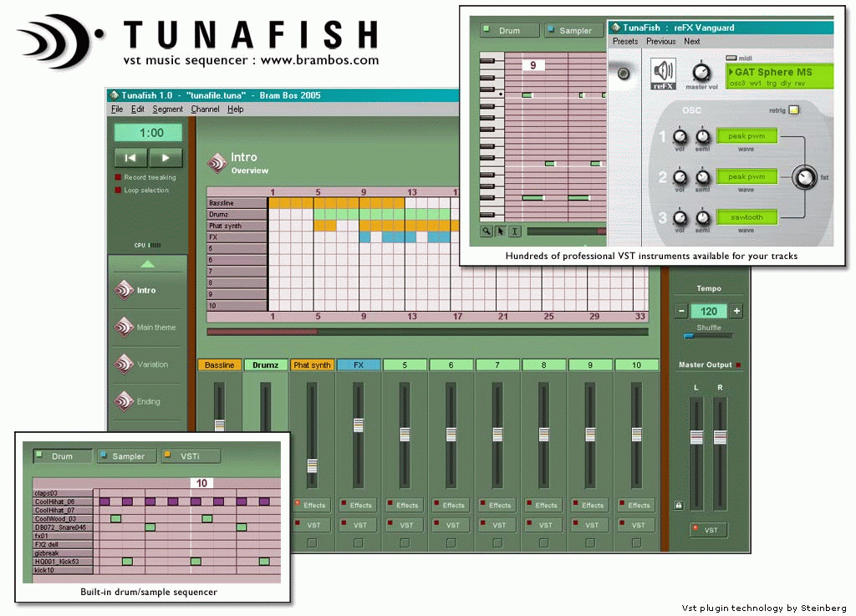Select the Intro segment icon in sidebar
The image size is (856, 616).
click(x=124, y=290)
